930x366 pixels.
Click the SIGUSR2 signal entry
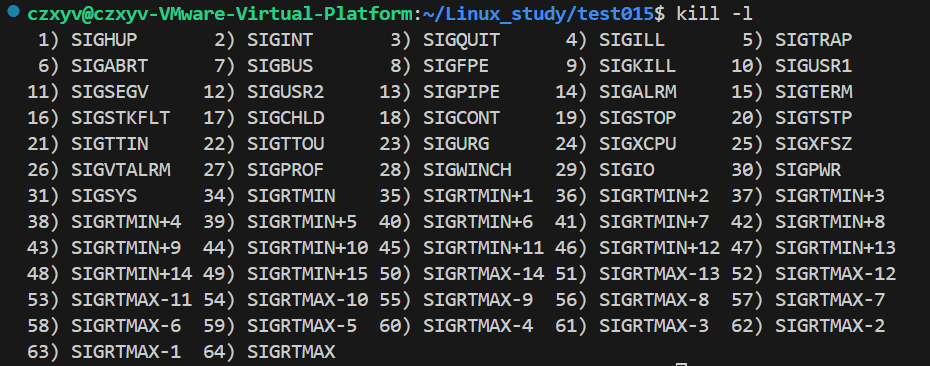point(286,92)
